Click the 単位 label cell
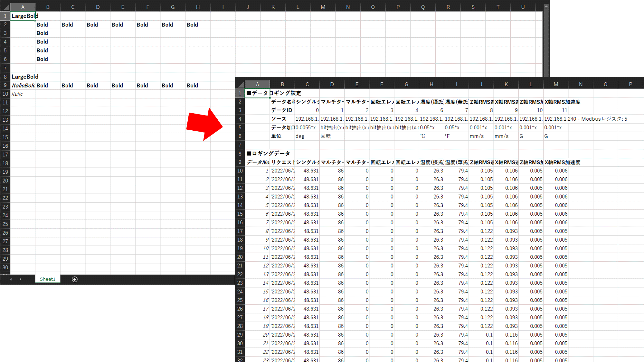The width and height of the screenshot is (644, 362). (x=282, y=136)
